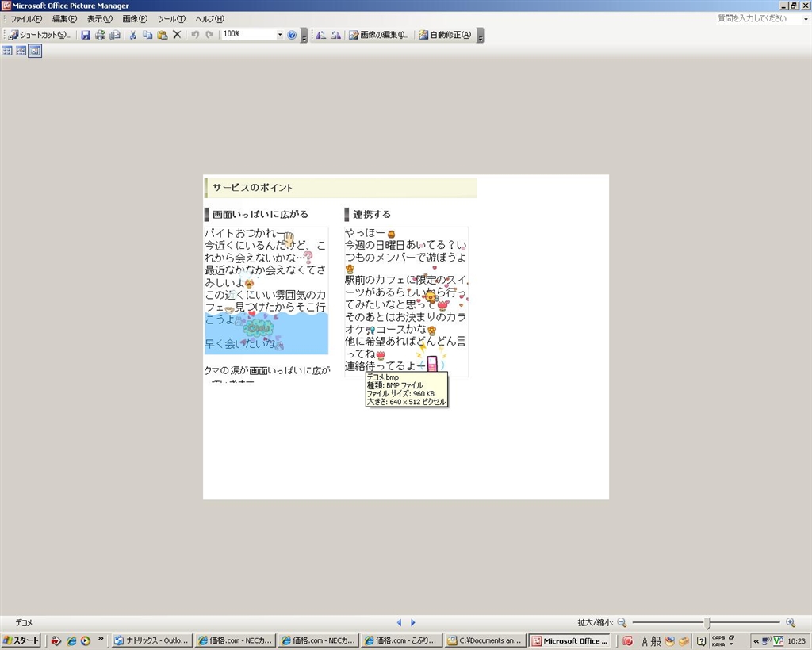
Task: Zoom out with the minus magnifier
Action: pos(622,622)
